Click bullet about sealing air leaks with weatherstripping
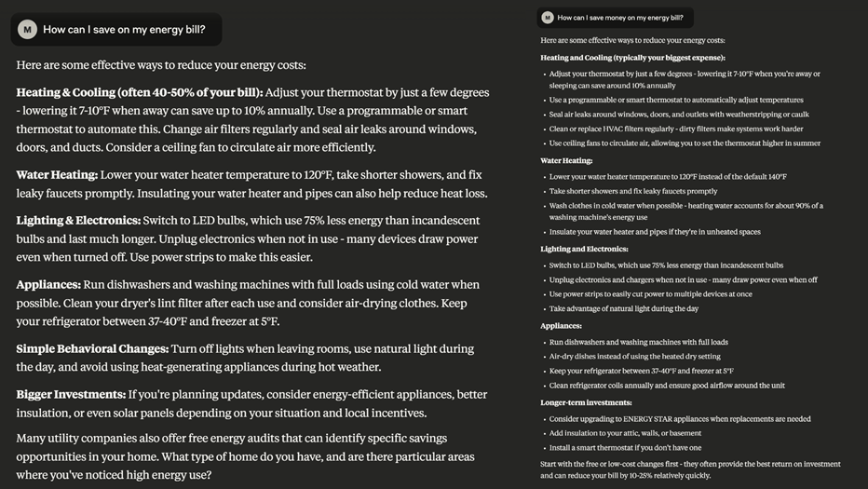This screenshot has height=489, width=868. [x=679, y=115]
